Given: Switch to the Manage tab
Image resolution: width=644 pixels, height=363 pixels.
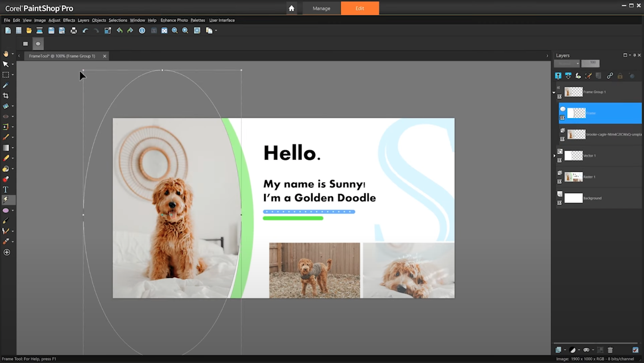Looking at the screenshot, I should 321,8.
